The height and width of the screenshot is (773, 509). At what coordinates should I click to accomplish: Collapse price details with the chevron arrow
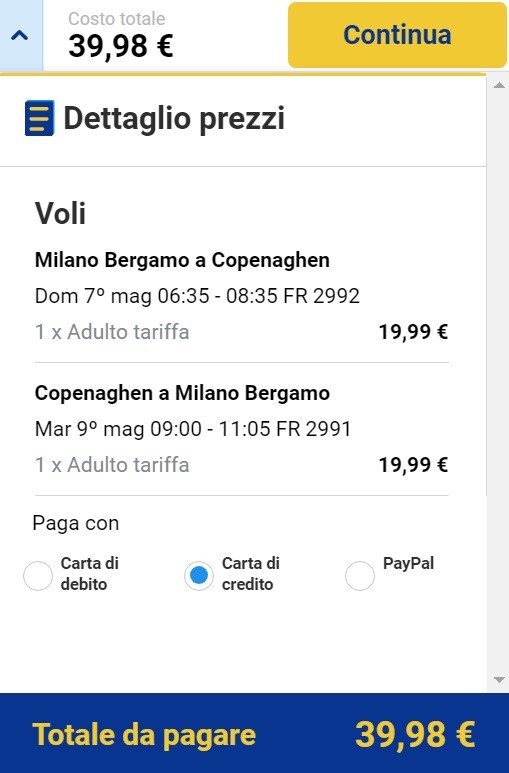[20, 35]
